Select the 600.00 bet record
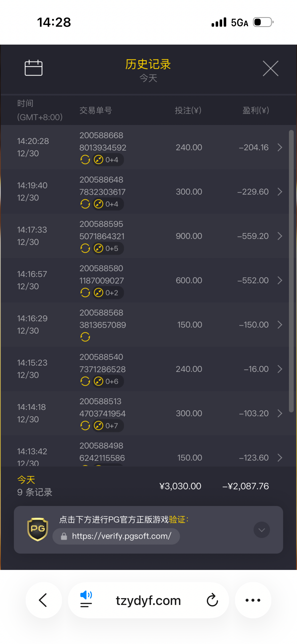 (189, 280)
